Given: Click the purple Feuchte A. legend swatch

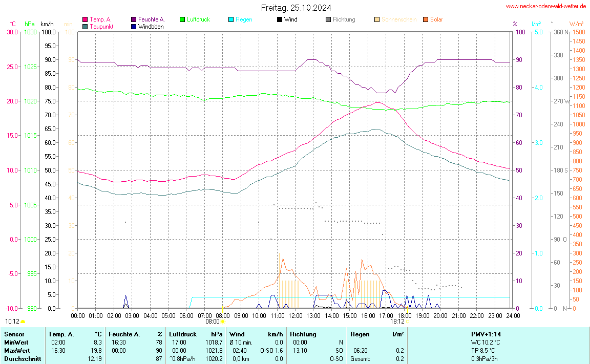Looking at the screenshot, I should [x=134, y=19].
